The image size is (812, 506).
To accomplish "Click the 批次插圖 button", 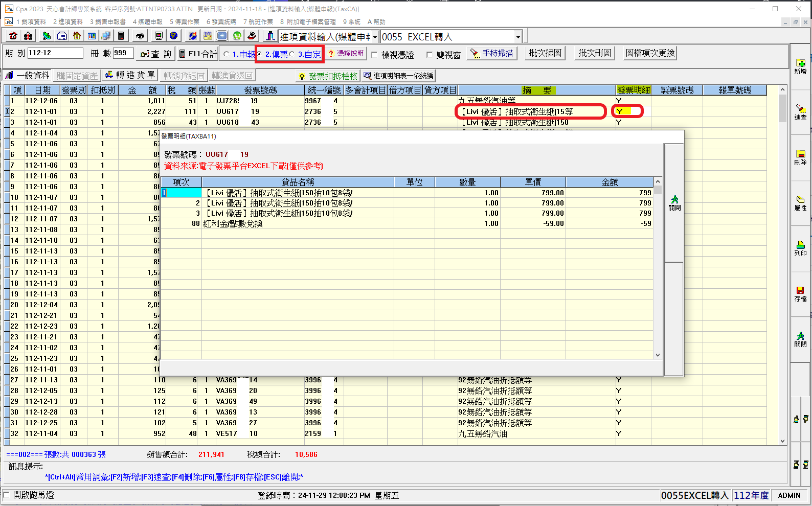I will (545, 53).
